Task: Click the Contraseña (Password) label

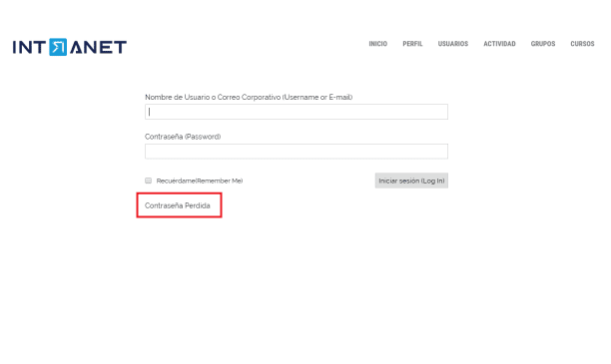Action: pyautogui.click(x=183, y=137)
